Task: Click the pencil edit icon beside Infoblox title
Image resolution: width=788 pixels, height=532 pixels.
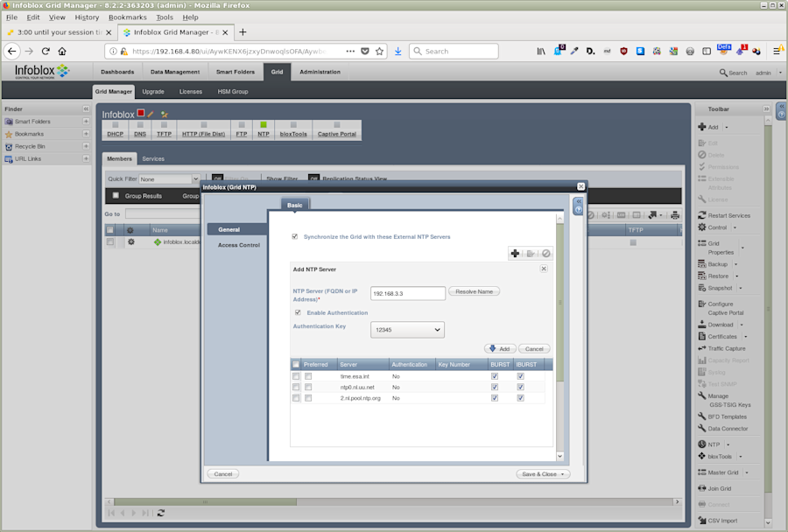Action: coord(151,114)
